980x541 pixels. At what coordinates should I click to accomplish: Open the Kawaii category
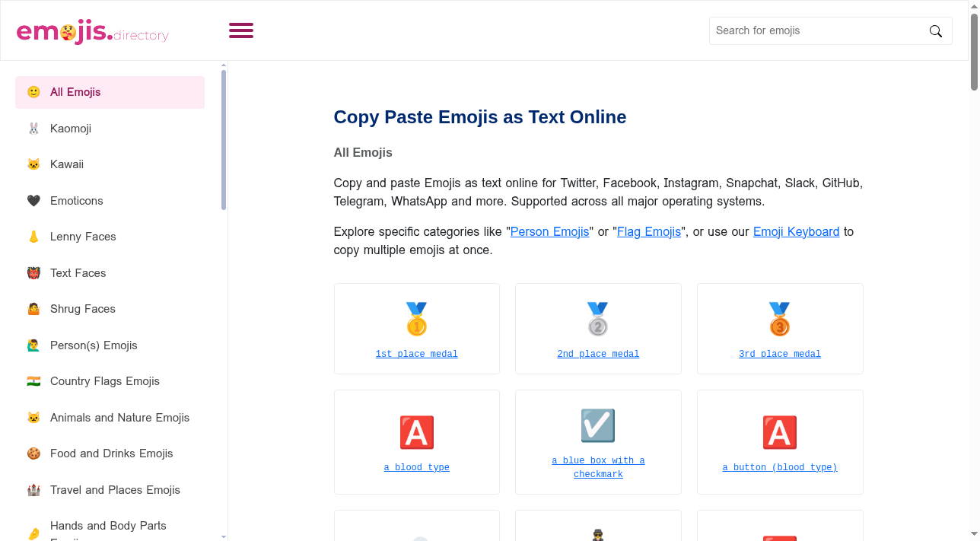click(x=110, y=164)
